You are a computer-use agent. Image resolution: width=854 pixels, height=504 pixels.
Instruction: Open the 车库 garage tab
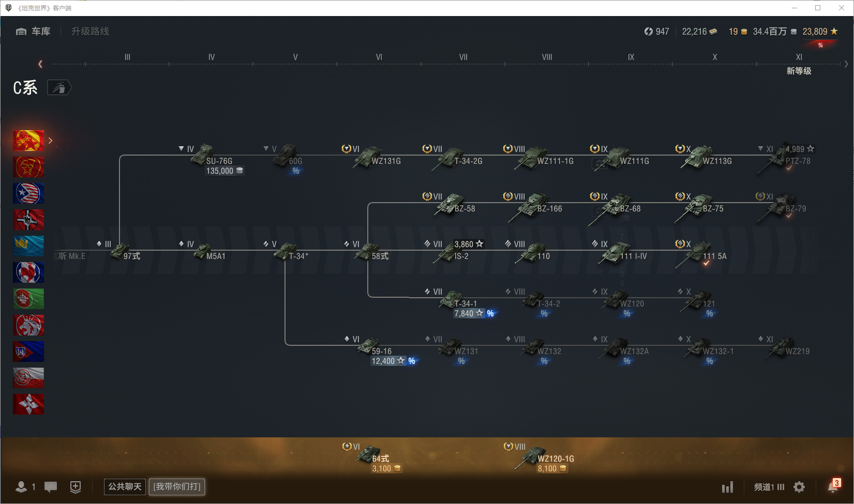(33, 32)
